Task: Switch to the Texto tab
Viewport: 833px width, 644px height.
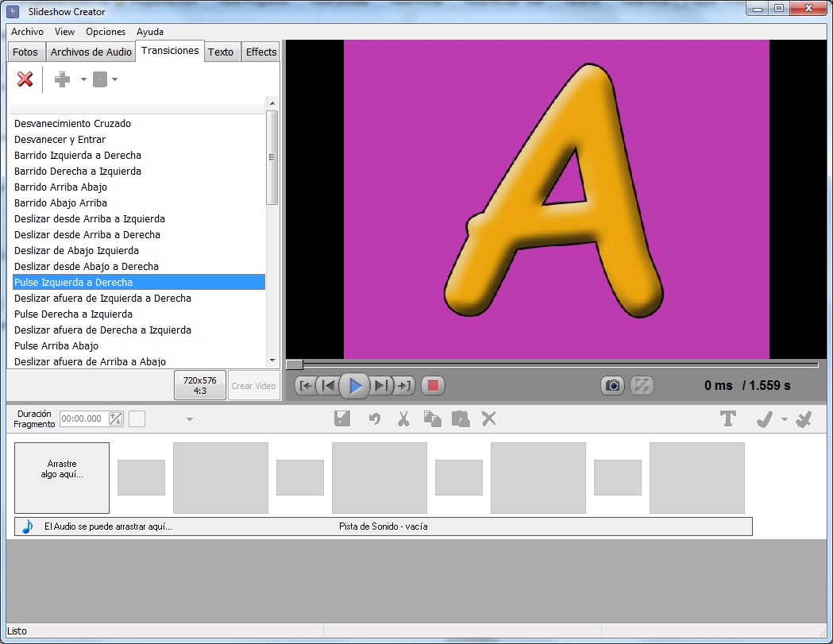Action: [x=221, y=52]
